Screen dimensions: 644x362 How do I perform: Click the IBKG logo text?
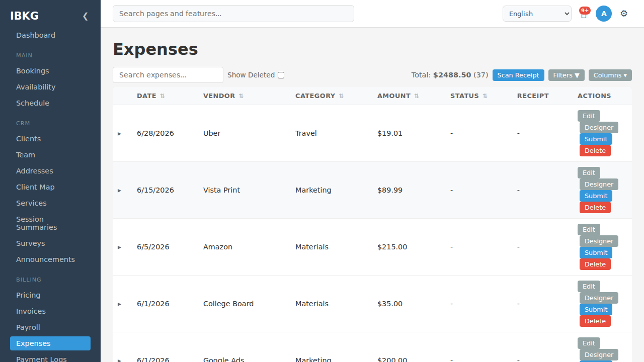pos(24,16)
